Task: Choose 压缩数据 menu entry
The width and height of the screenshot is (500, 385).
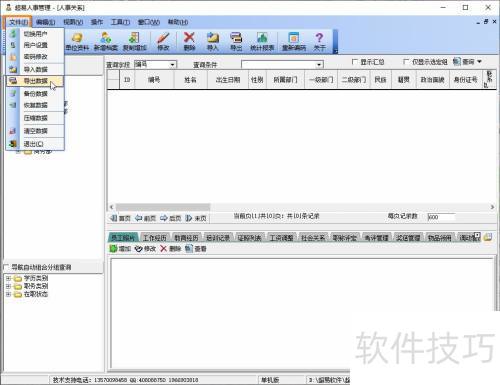Action: coord(35,118)
